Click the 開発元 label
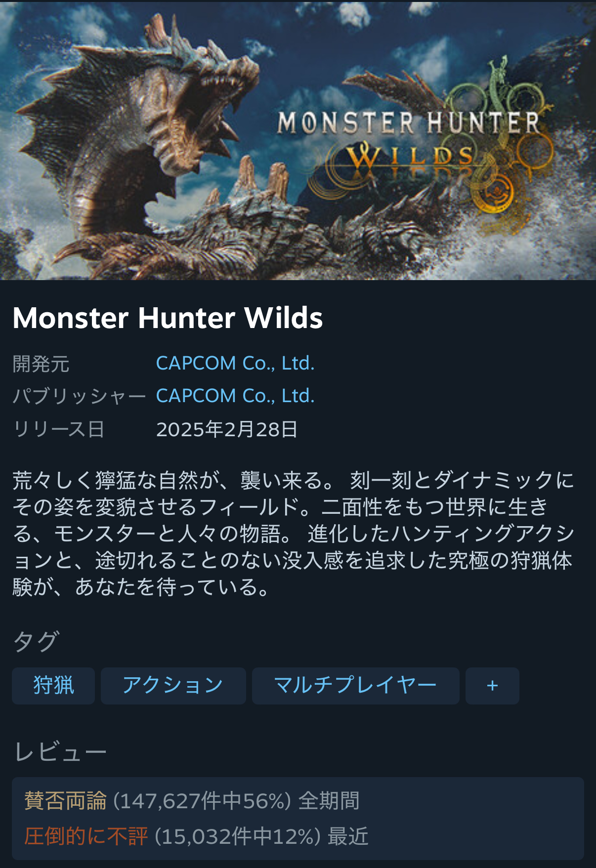The image size is (596, 868). pos(41,364)
